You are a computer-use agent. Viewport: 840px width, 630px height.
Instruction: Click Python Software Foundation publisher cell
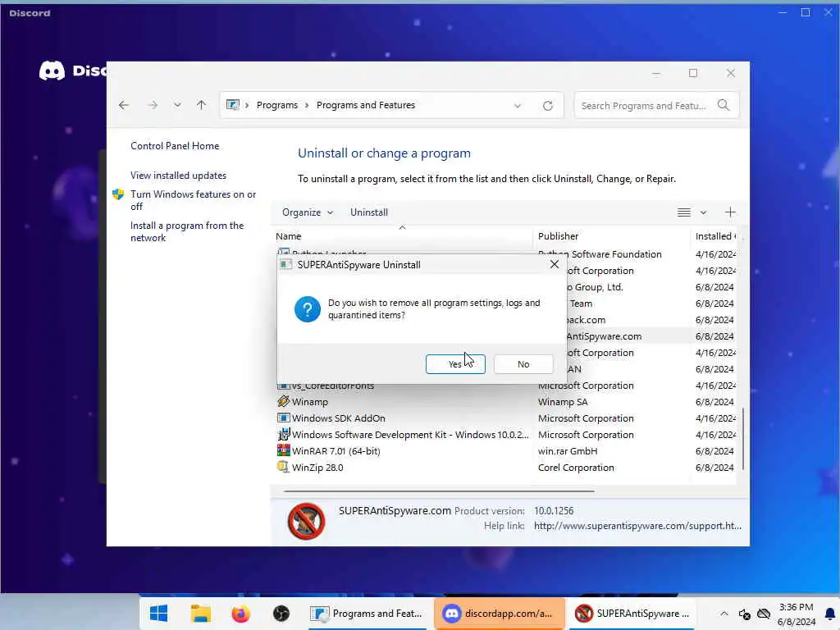pyautogui.click(x=600, y=254)
